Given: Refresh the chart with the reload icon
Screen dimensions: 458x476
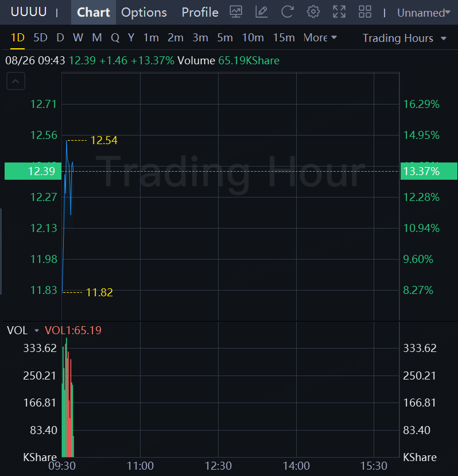Looking at the screenshot, I should 287,12.
